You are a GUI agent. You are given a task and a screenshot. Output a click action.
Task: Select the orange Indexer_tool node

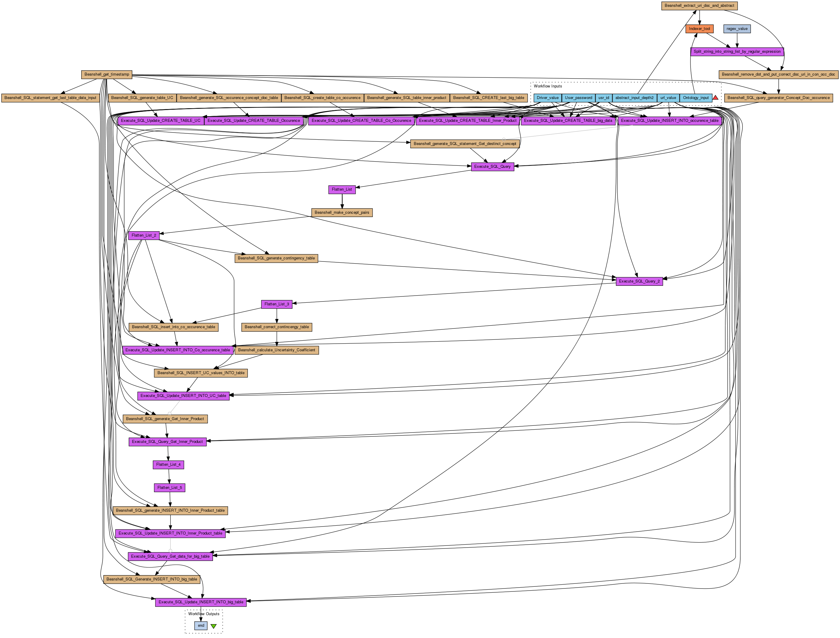click(x=699, y=29)
